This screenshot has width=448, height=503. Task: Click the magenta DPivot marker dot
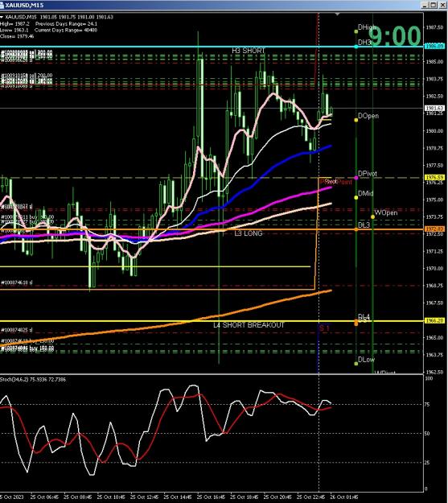tap(356, 178)
